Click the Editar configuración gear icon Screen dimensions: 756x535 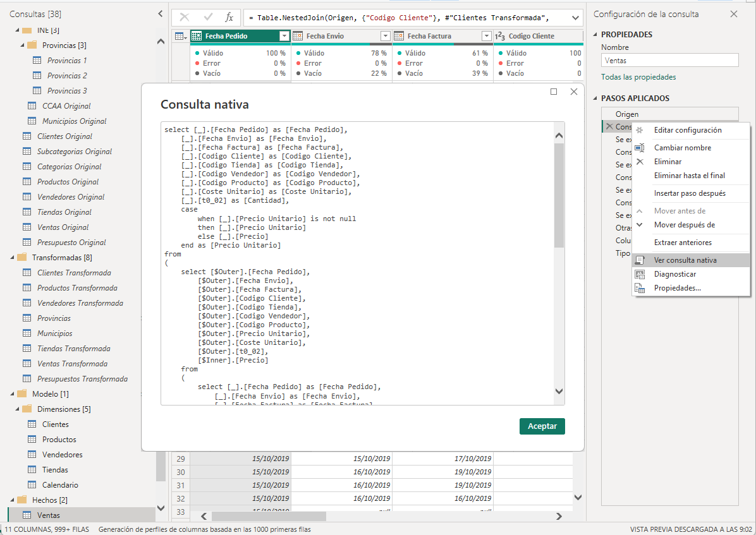coord(640,130)
